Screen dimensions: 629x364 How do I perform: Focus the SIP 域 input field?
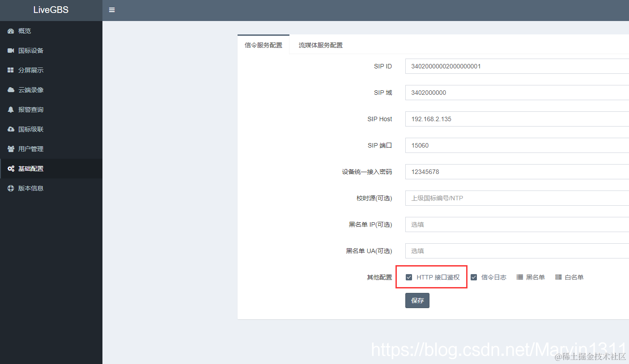click(517, 93)
